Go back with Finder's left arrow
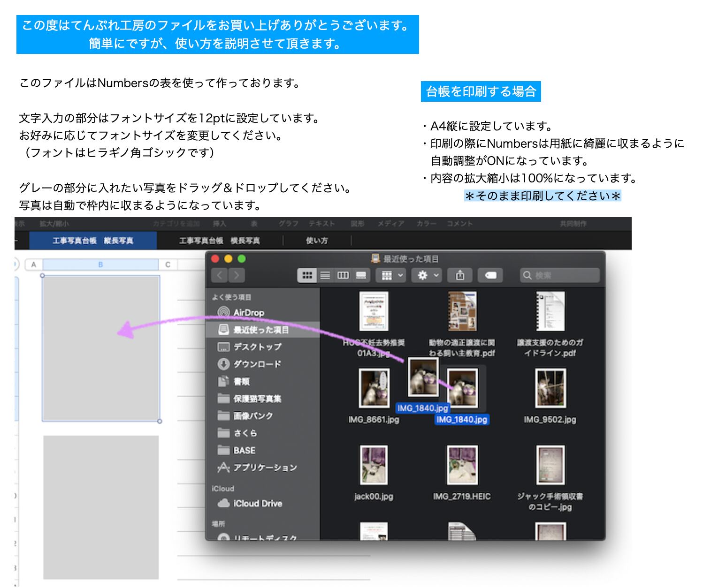This screenshot has width=703, height=588. point(220,275)
